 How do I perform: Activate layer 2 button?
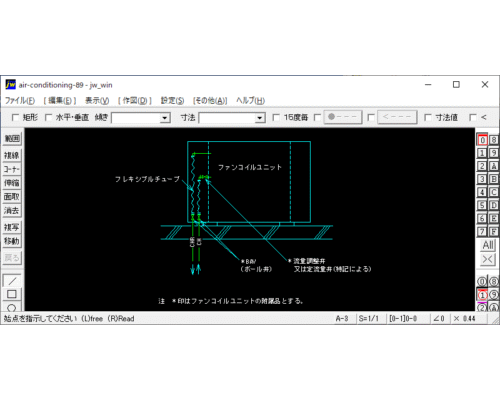coord(482,166)
